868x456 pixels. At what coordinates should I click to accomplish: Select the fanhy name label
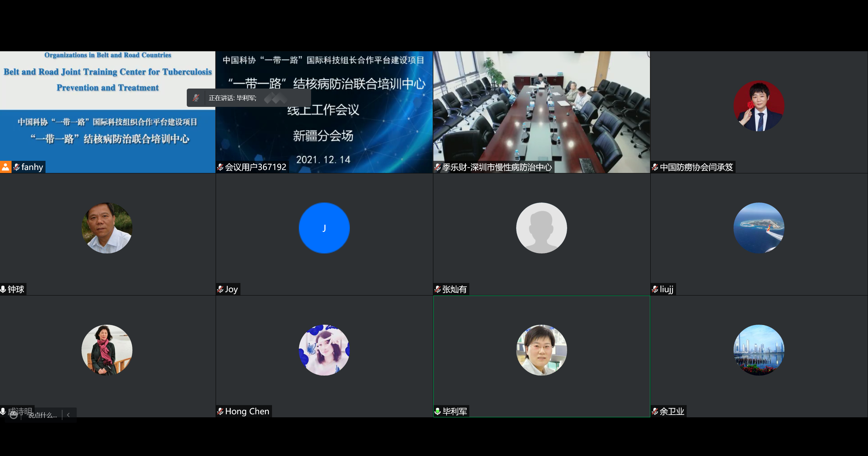[x=32, y=167]
